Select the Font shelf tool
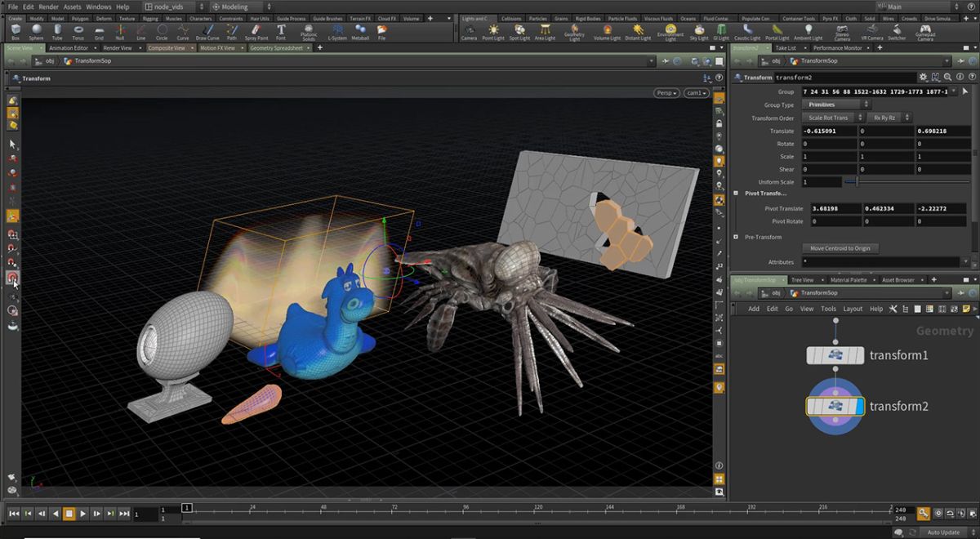Viewport: 980px width, 539px height. tap(281, 33)
